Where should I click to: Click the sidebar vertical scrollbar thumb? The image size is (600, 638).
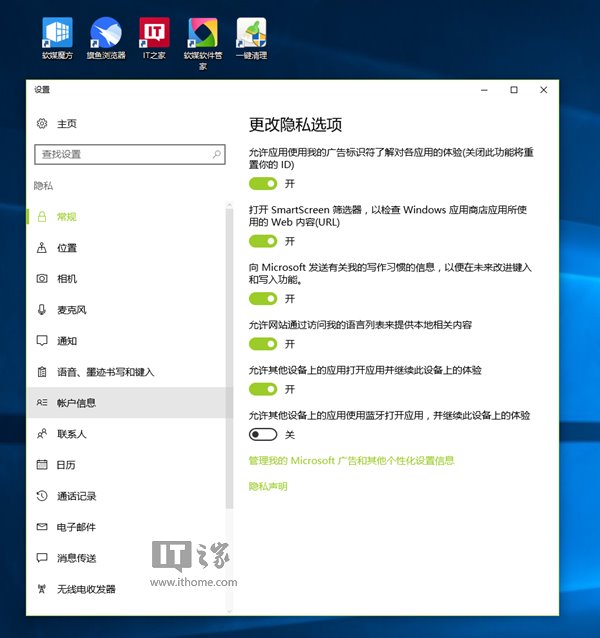[229, 358]
